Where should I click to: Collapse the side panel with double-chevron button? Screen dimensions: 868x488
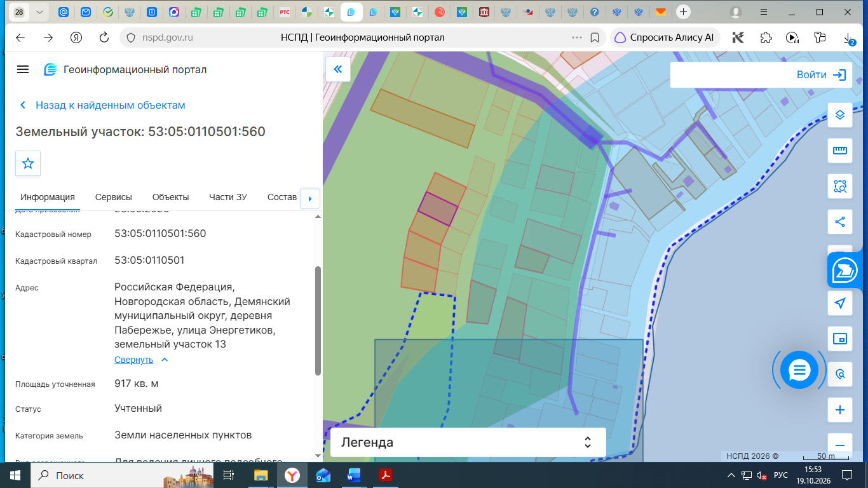(337, 69)
